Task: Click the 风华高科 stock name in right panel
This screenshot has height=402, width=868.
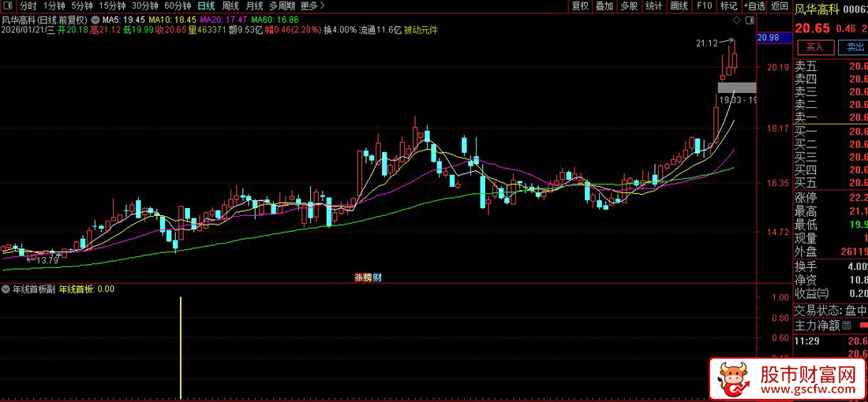Action: 817,9
